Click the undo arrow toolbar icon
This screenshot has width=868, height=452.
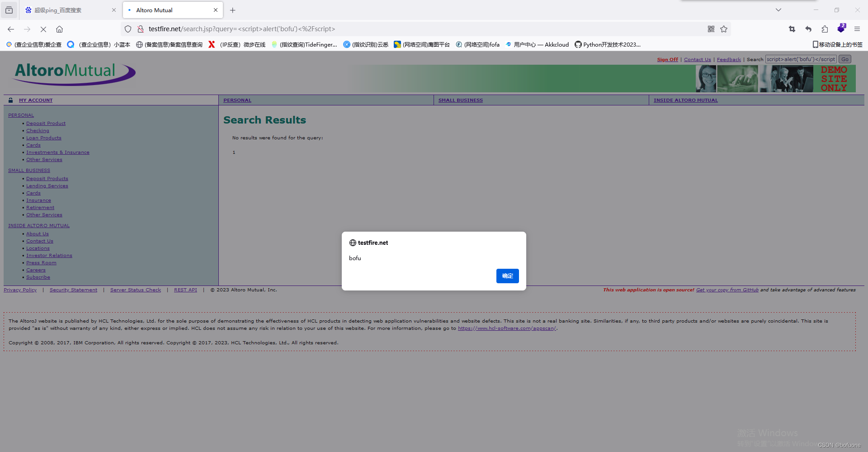(808, 29)
